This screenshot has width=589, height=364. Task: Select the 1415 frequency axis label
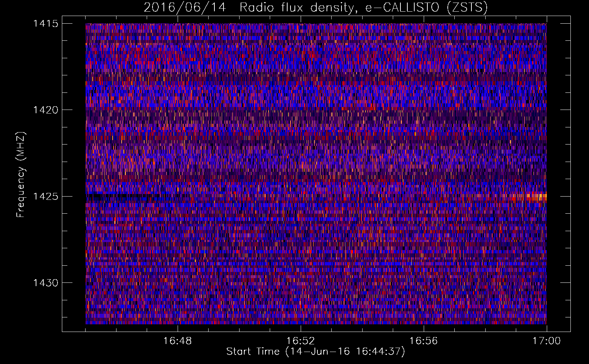pos(46,24)
